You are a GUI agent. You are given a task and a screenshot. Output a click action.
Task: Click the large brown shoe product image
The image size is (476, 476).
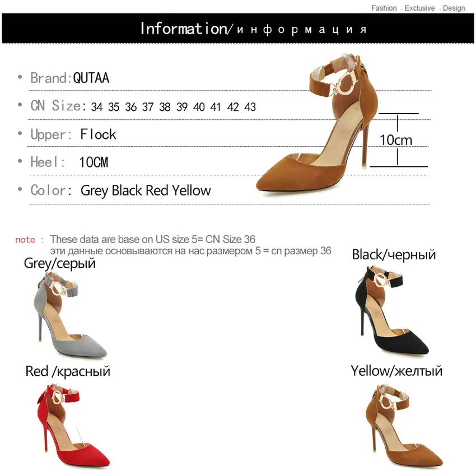(x=318, y=124)
